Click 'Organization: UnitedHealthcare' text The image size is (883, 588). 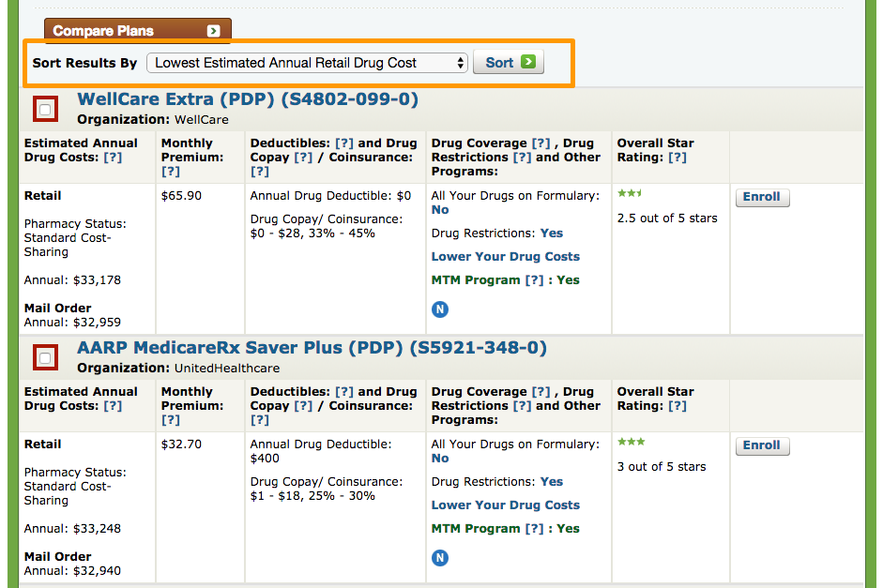click(x=178, y=369)
